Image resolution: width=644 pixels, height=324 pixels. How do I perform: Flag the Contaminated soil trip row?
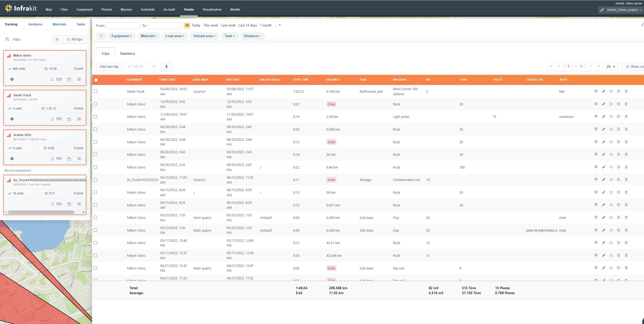[x=596, y=180]
